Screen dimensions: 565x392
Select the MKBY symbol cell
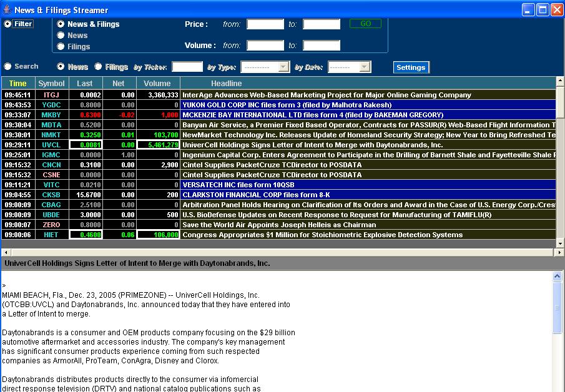pos(52,115)
